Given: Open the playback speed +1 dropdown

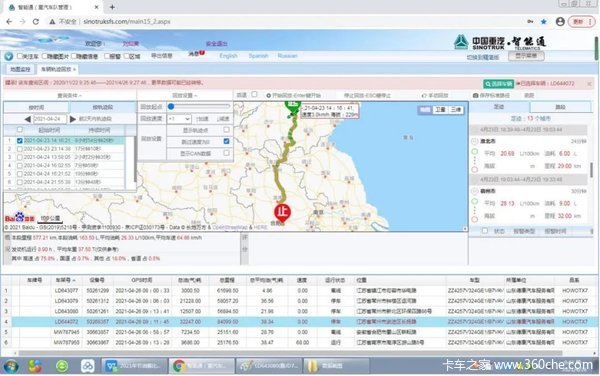Looking at the screenshot, I should click(179, 119).
